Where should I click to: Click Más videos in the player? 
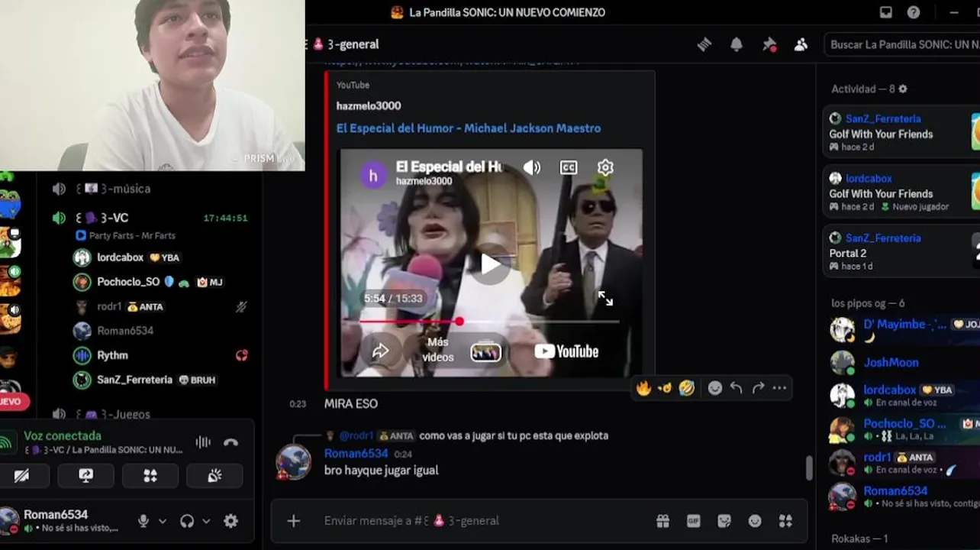point(438,351)
